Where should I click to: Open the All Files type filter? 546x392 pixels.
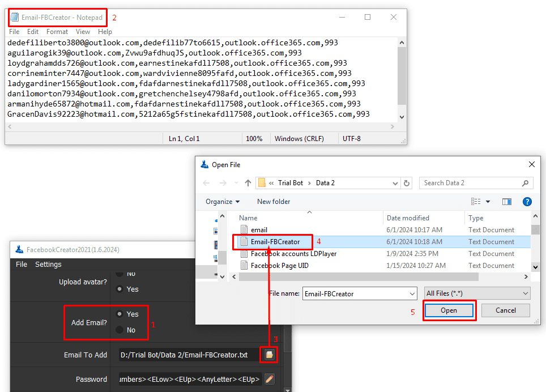pyautogui.click(x=477, y=293)
